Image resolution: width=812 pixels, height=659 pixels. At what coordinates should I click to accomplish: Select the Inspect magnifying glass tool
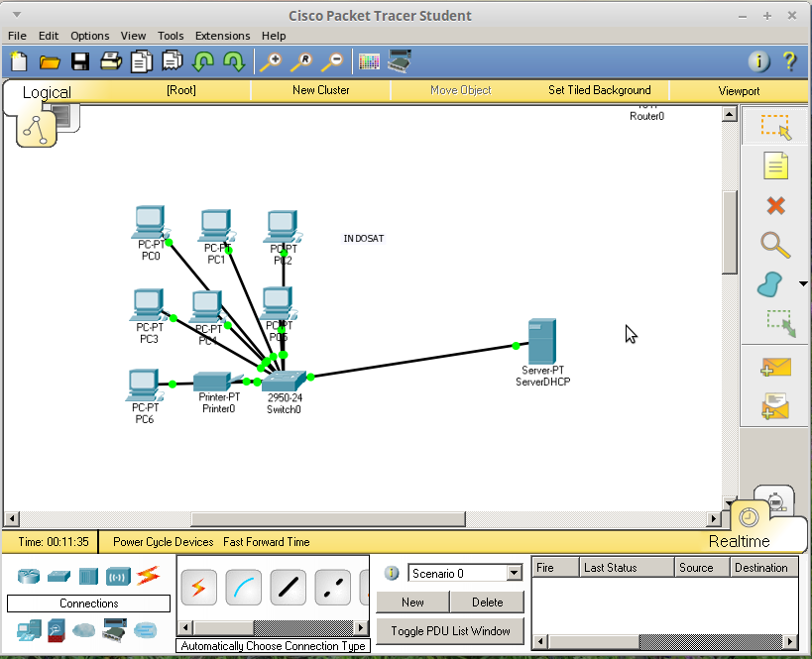[x=773, y=245]
